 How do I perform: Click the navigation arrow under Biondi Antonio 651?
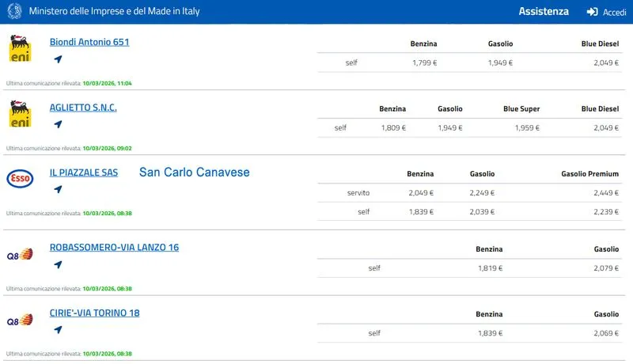[x=58, y=59]
